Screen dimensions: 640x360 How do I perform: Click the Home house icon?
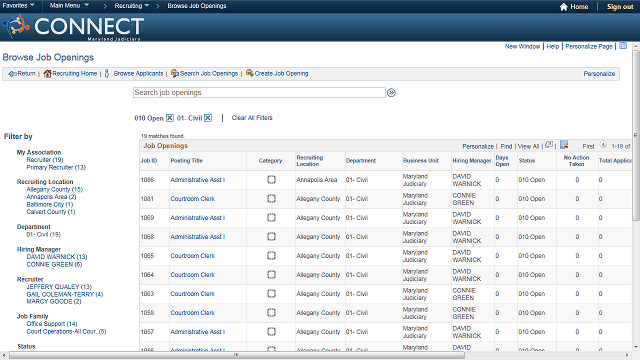pos(564,7)
